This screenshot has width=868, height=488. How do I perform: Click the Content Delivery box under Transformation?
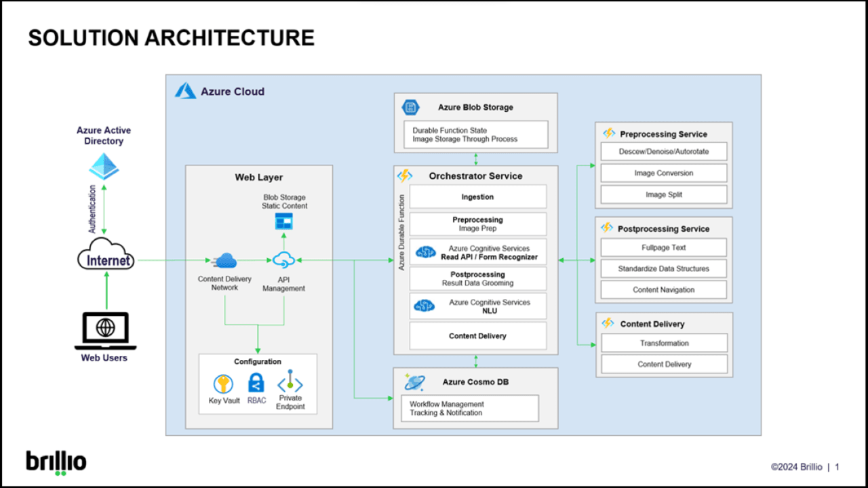(664, 364)
